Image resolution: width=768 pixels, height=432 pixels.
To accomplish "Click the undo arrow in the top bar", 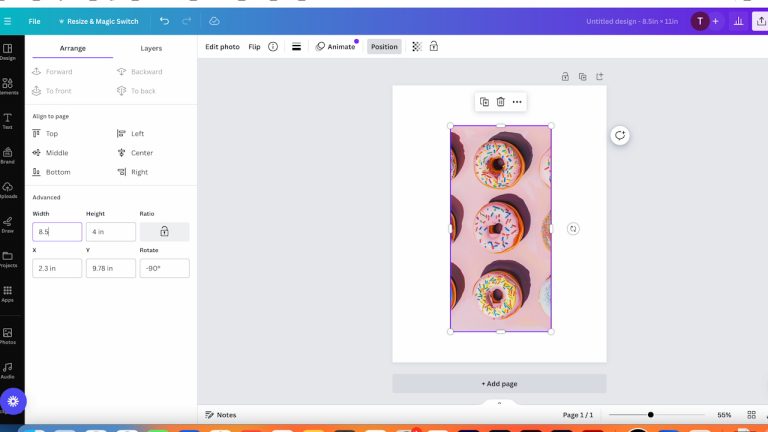I will [164, 21].
